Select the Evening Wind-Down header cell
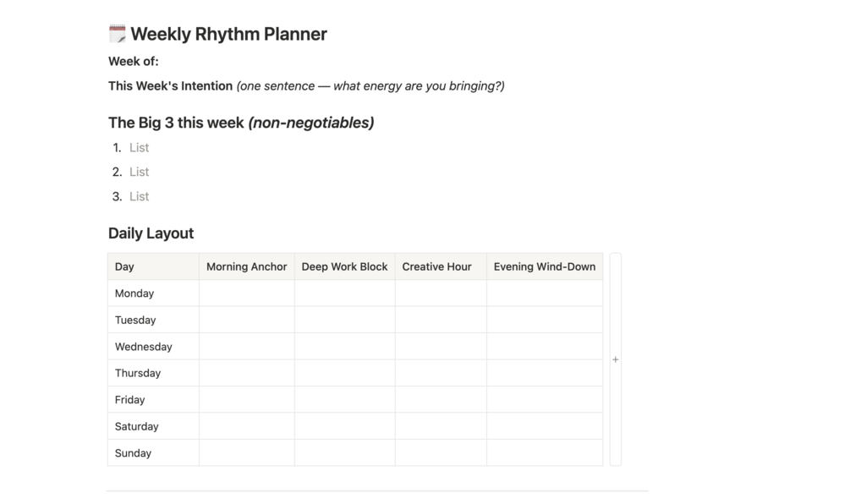This screenshot has height=504, width=850. click(545, 266)
